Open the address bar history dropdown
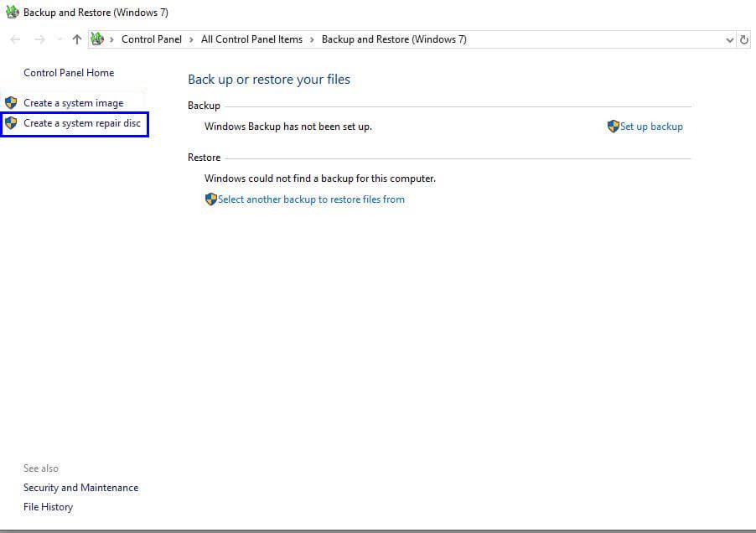Screen dimensions: 756x533 pyautogui.click(x=729, y=40)
